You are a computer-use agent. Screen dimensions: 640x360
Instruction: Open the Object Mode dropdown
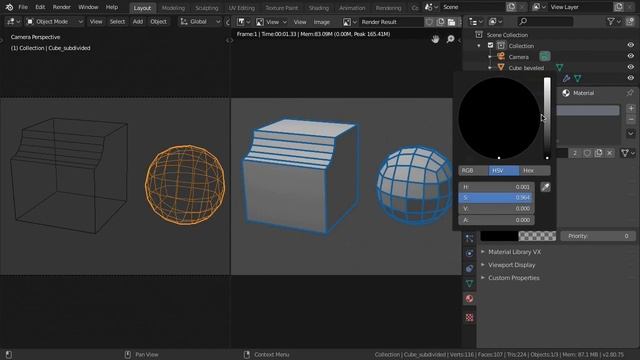tap(55, 22)
